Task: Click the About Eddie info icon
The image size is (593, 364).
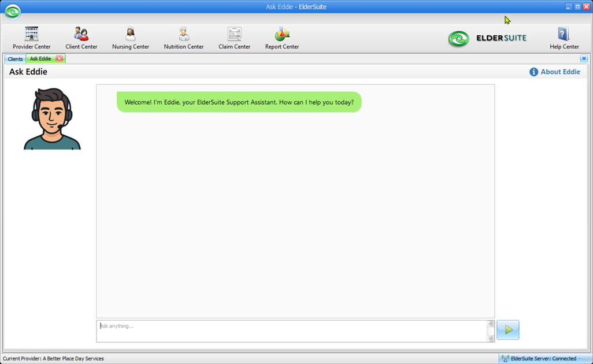Action: tap(533, 72)
